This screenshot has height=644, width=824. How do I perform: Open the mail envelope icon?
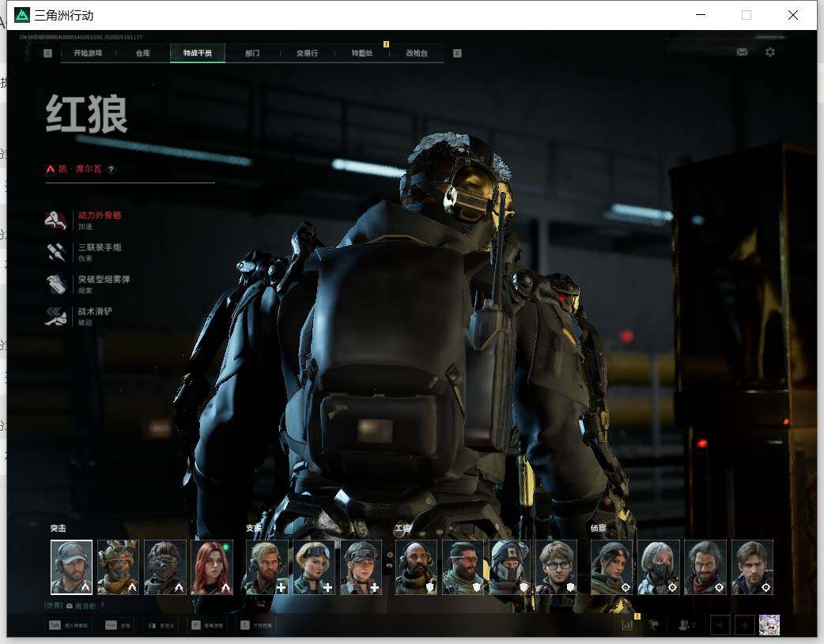pos(742,52)
